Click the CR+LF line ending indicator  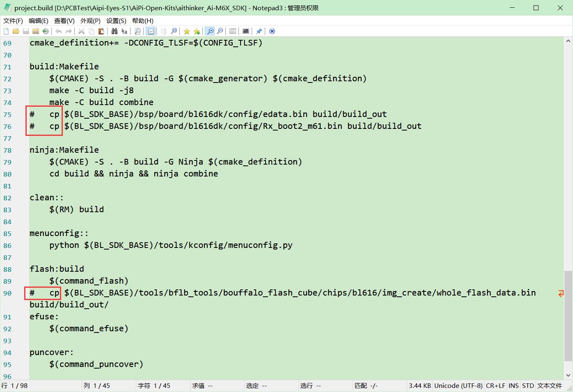(495, 386)
